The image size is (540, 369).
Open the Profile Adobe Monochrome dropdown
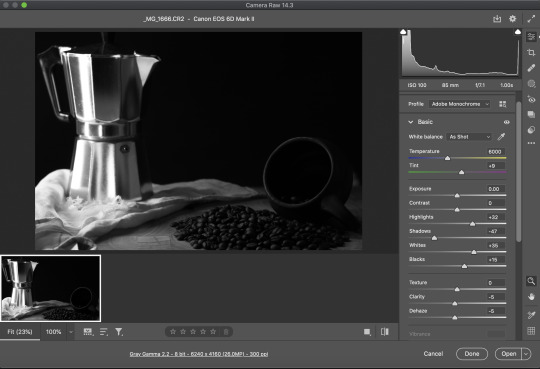(x=459, y=104)
